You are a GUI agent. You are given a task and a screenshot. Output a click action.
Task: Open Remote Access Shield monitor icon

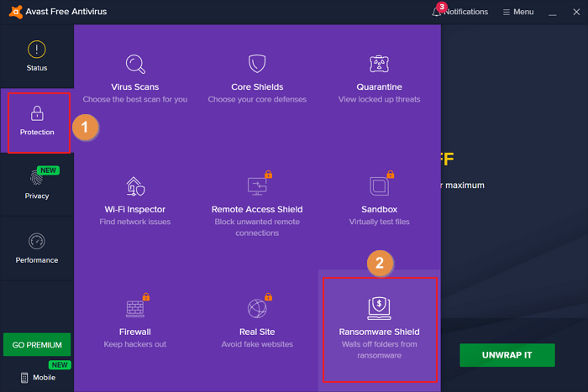[257, 186]
